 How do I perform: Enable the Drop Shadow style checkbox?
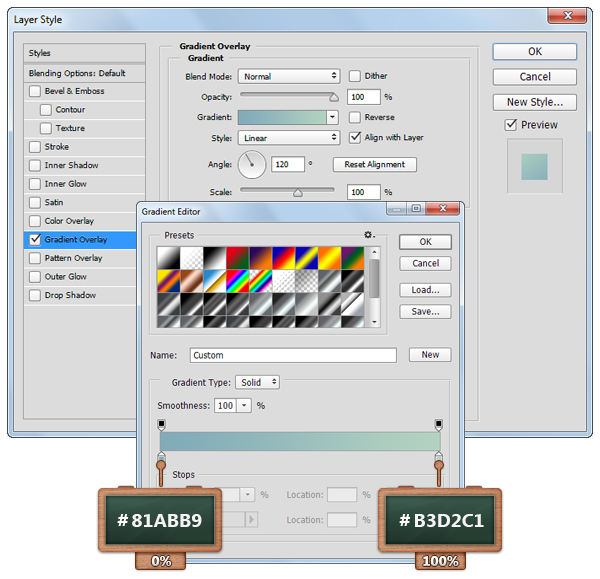[x=36, y=295]
